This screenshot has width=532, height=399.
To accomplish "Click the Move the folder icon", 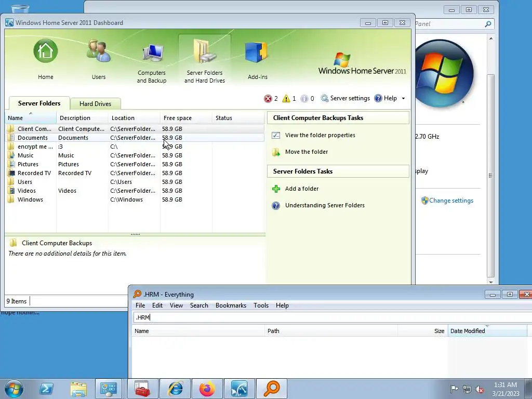I will [x=276, y=152].
